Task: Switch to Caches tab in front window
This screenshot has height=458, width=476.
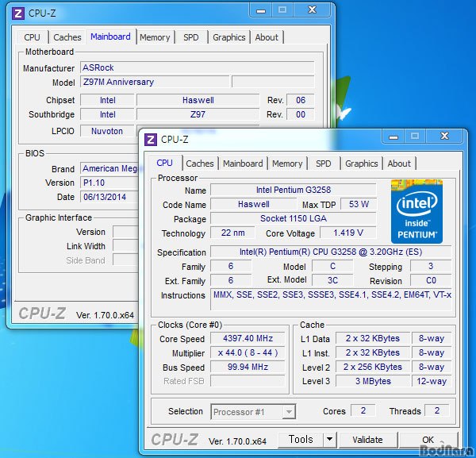Action: coord(200,164)
